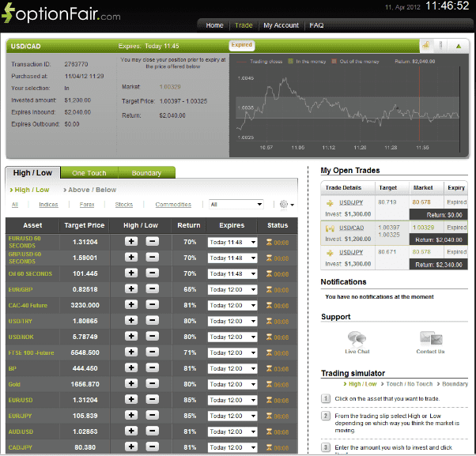The height and width of the screenshot is (456, 476).
Task: Filter assets by Indices
Action: [48, 205]
